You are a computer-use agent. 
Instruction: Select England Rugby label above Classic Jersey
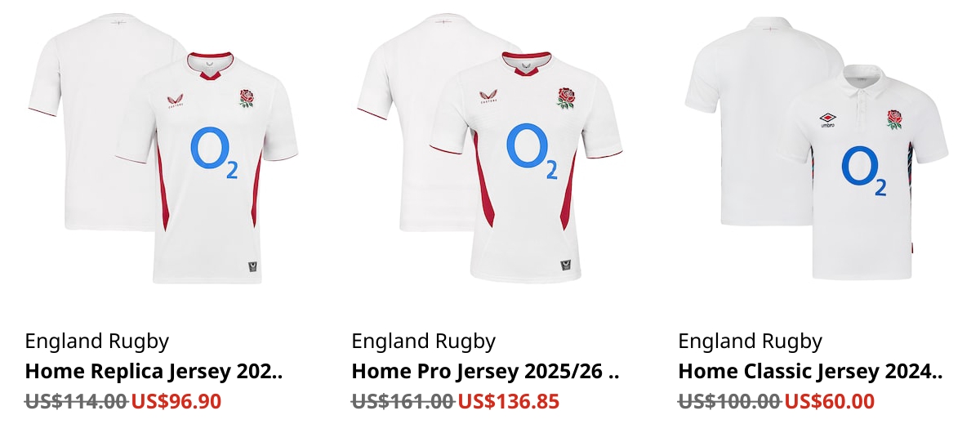[751, 341]
